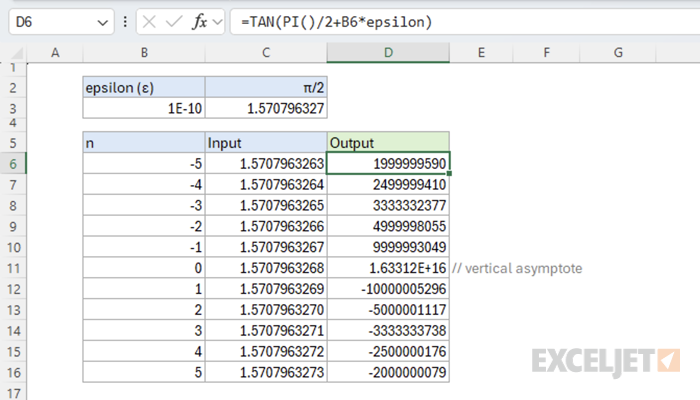
Task: Select column E header
Action: point(481,53)
